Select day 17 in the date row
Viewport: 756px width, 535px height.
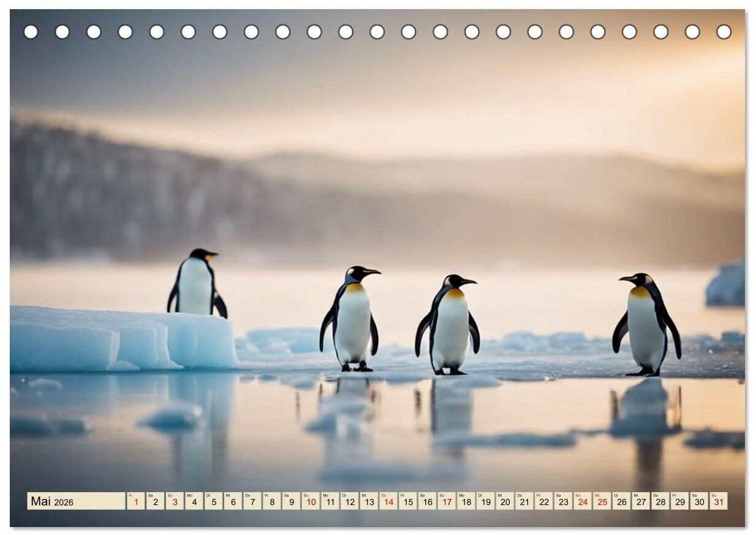(x=447, y=501)
